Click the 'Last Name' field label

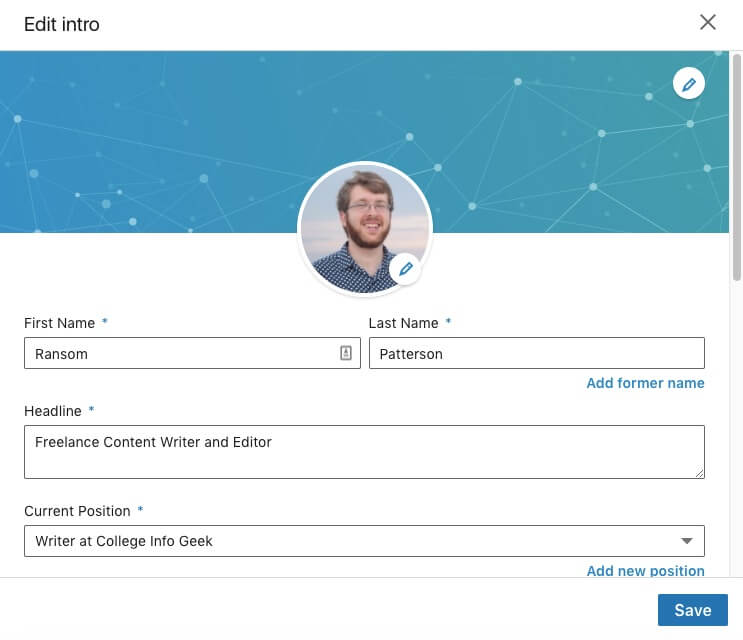(x=403, y=323)
